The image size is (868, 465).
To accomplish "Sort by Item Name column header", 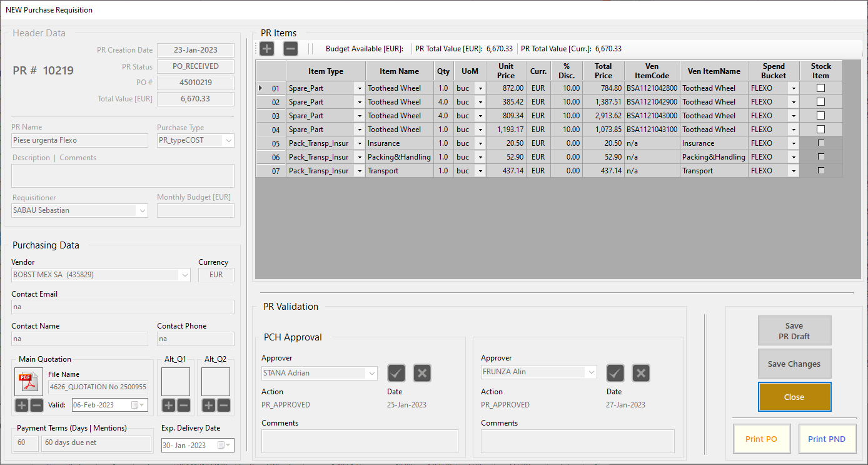I will click(400, 71).
